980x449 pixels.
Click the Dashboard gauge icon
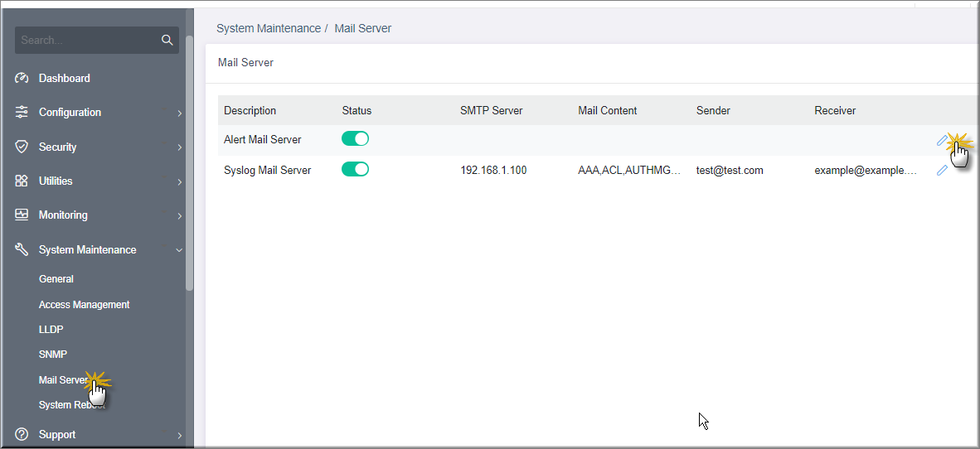tap(22, 78)
